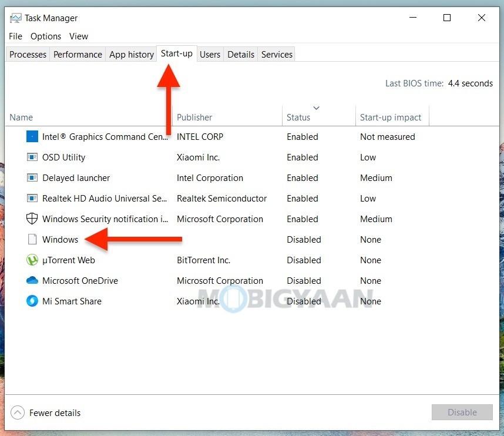Select the Delayed launcher entry name

[76, 178]
